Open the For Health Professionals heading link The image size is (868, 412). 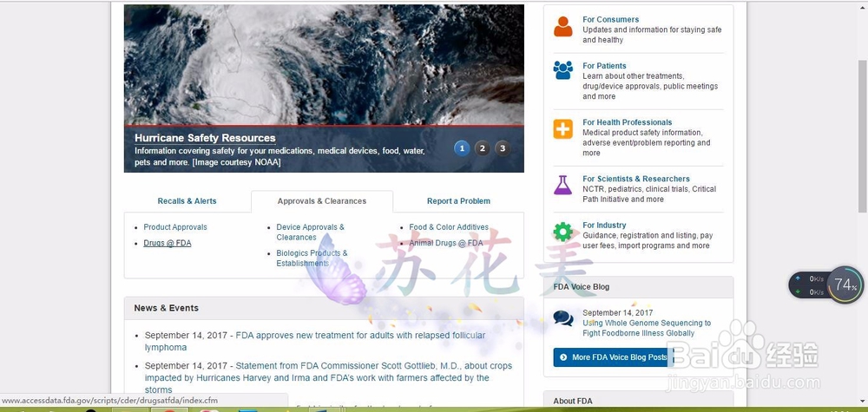(628, 122)
